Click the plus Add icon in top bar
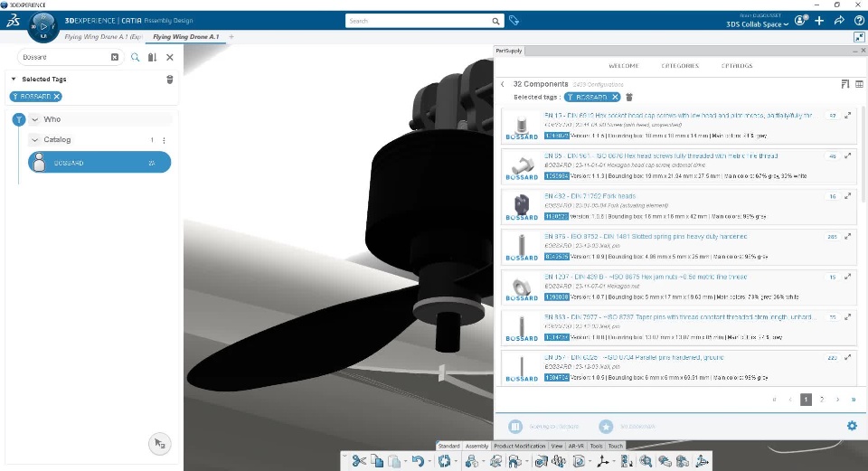Screen dimensions: 868x471 pyautogui.click(x=819, y=21)
